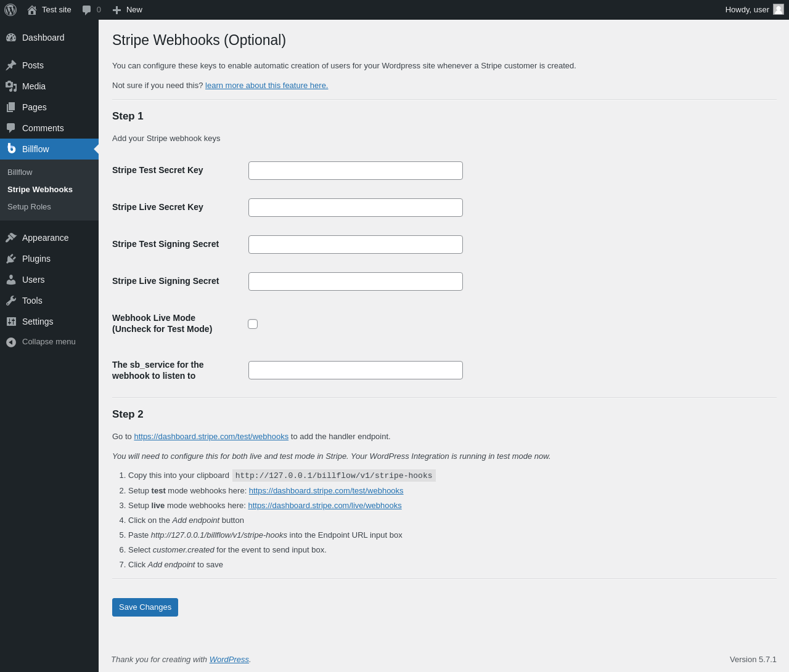The height and width of the screenshot is (672, 789).
Task: Open the Plugins plug icon
Action: click(11, 259)
